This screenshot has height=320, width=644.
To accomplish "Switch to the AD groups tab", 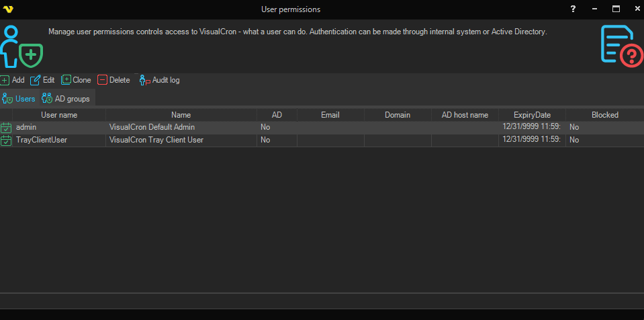I will pos(66,99).
